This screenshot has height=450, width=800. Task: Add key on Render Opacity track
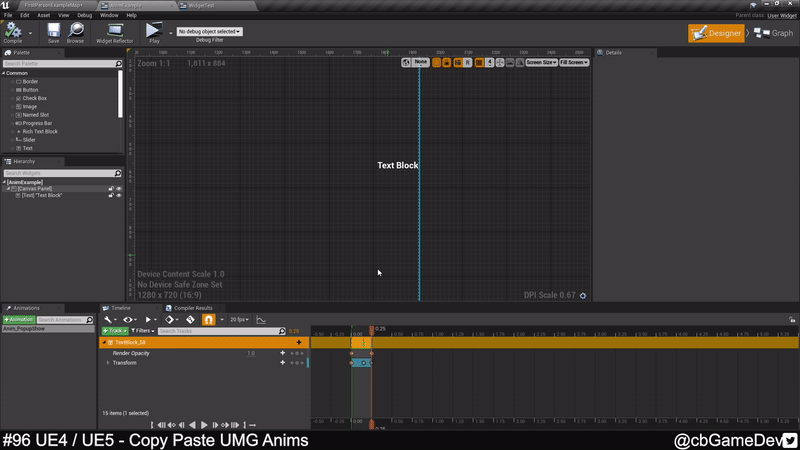(283, 353)
